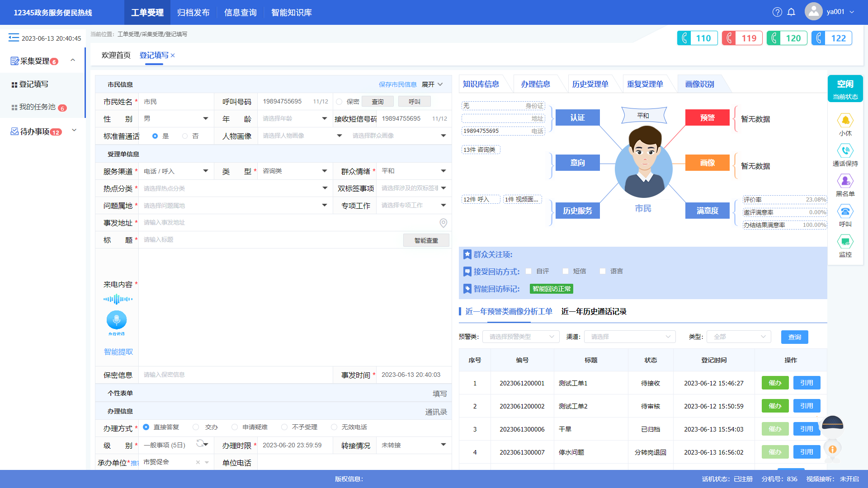
Task: Click the 监控 monitor icon in sidebar
Action: point(845,242)
